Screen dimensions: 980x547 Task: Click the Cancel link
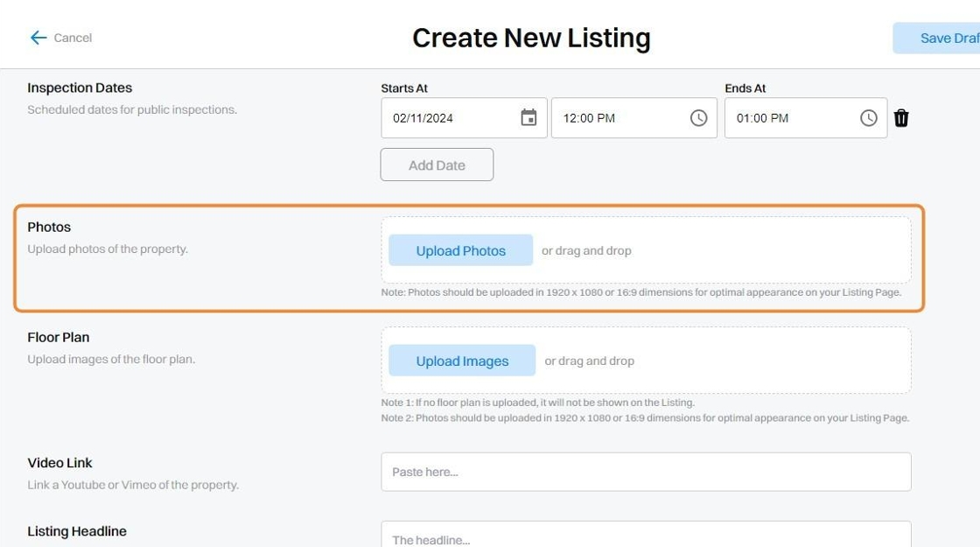click(x=73, y=38)
